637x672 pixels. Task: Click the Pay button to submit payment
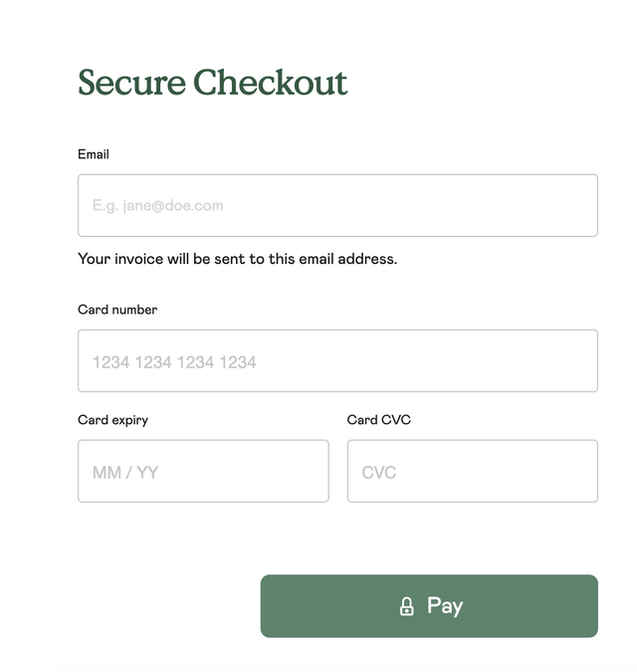click(429, 606)
